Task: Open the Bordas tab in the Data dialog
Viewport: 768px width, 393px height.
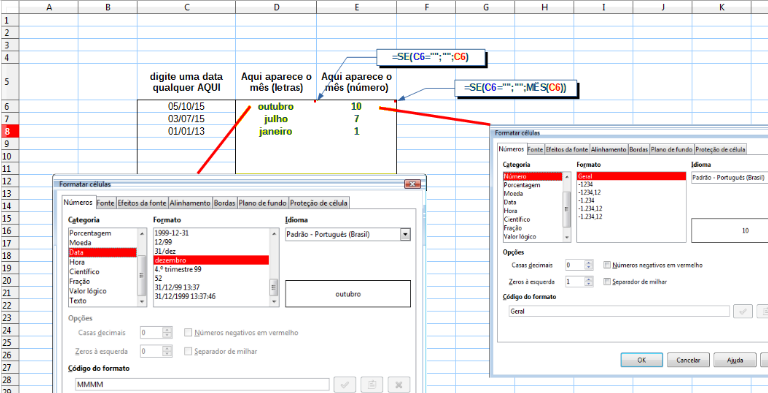Action: click(225, 202)
